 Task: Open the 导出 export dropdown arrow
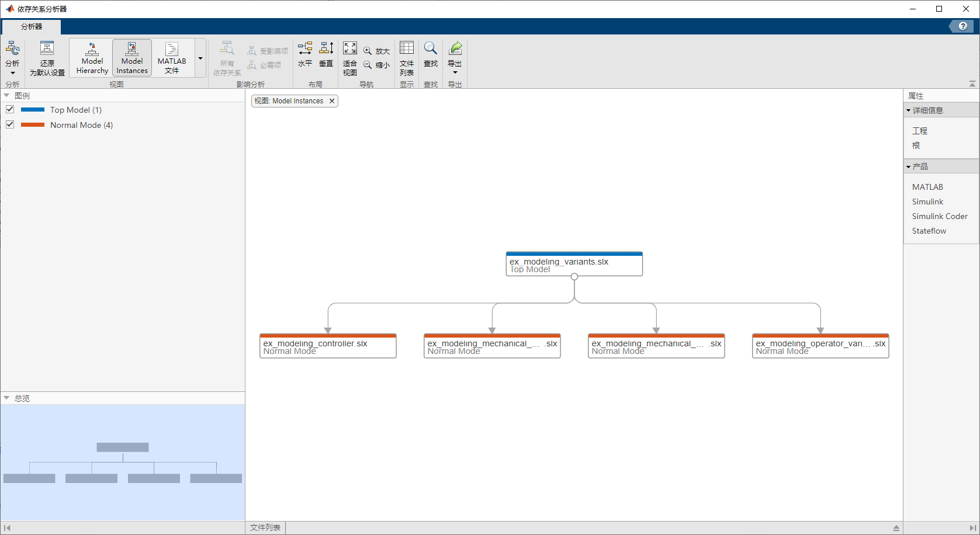click(x=455, y=72)
